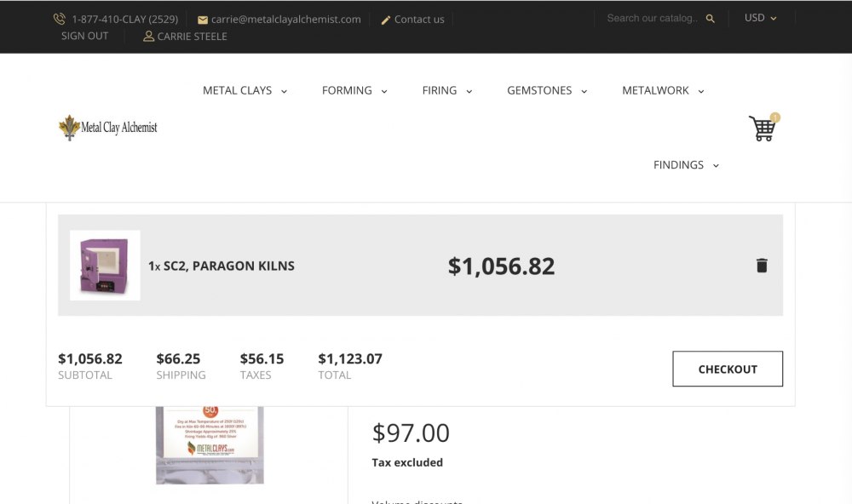
Task: Click the search magnifier icon
Action: (x=711, y=19)
